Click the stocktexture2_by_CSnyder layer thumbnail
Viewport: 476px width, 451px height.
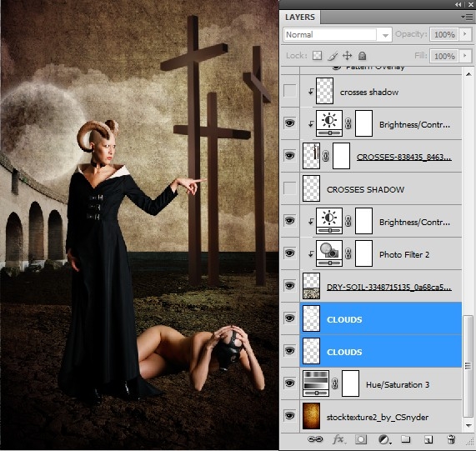pyautogui.click(x=311, y=416)
